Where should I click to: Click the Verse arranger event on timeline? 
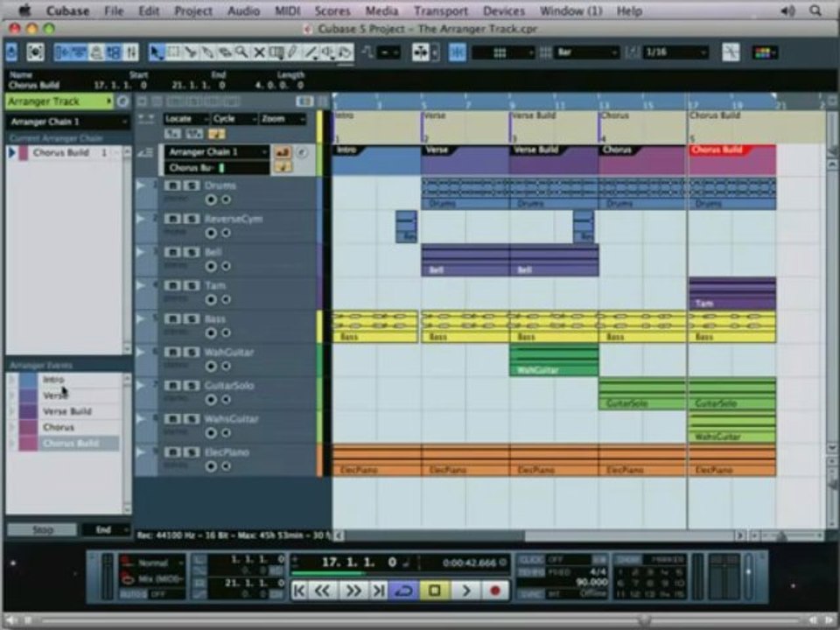click(x=465, y=159)
